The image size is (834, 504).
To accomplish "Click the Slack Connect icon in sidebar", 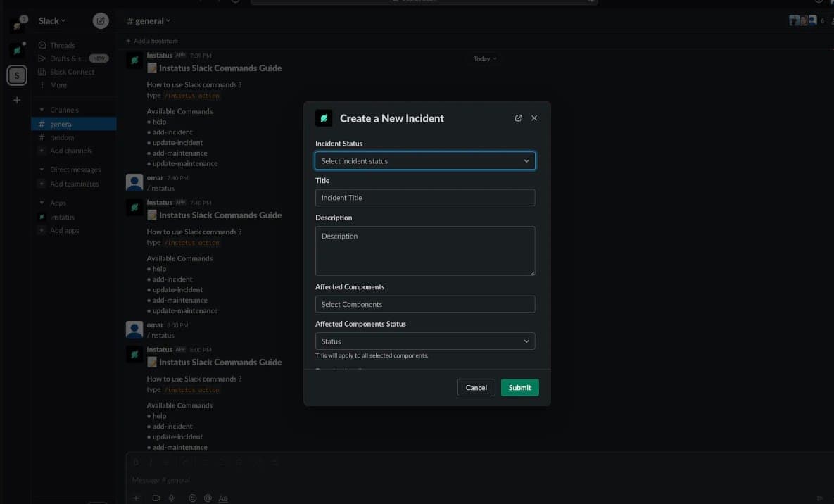I will [42, 72].
